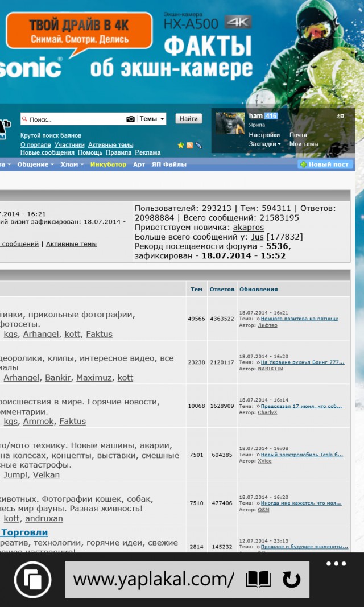Open topic Прошлое и будущее знамениты
The image size is (364, 607).
[304, 547]
